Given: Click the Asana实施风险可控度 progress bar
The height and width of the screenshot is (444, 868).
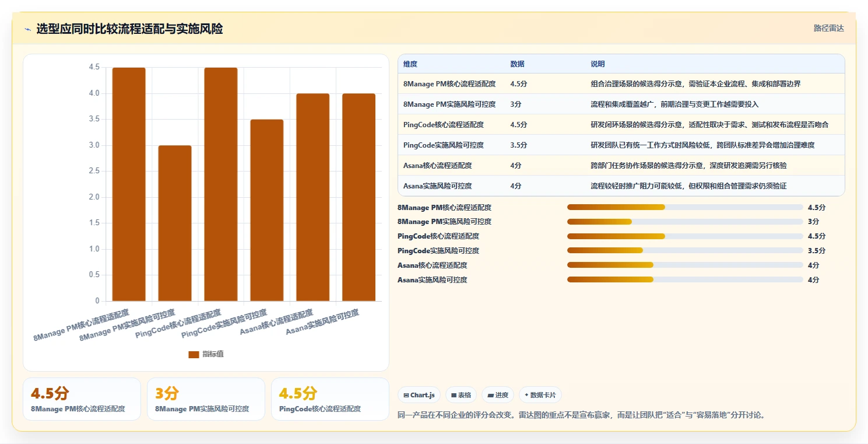Looking at the screenshot, I should tap(685, 279).
